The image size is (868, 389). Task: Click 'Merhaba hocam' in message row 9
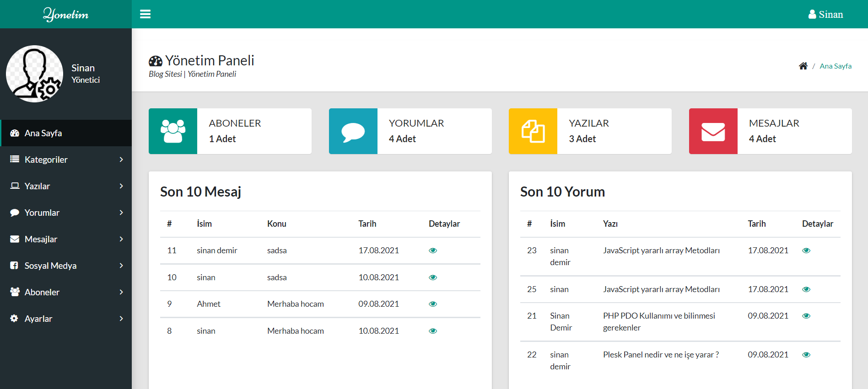coord(296,304)
